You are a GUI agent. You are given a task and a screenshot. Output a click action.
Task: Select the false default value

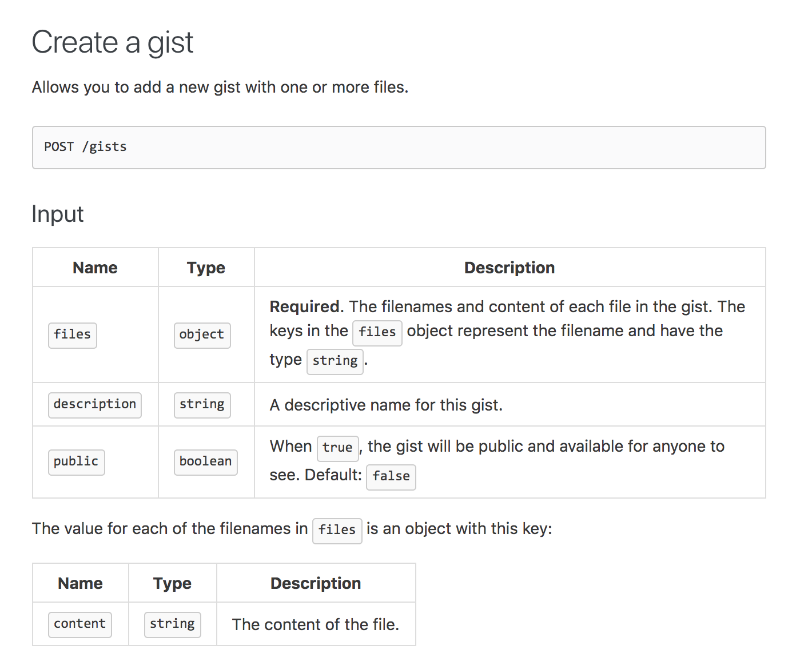tap(391, 477)
